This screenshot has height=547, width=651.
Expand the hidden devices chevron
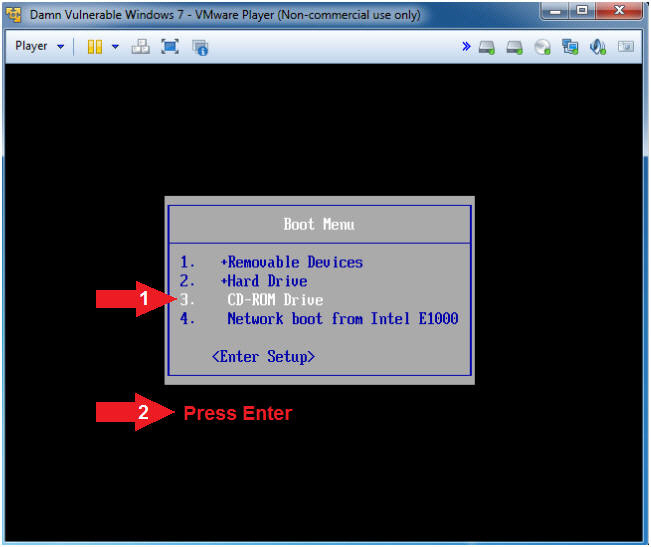(467, 46)
